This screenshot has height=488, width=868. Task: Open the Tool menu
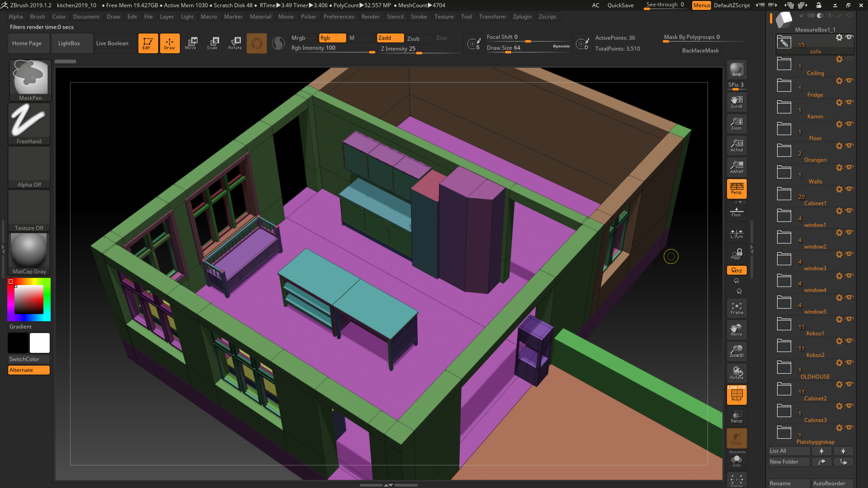(x=467, y=16)
